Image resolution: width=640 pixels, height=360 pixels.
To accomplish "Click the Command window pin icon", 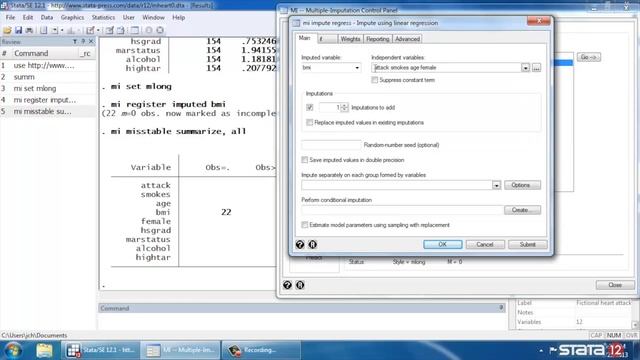I will click(501, 308).
